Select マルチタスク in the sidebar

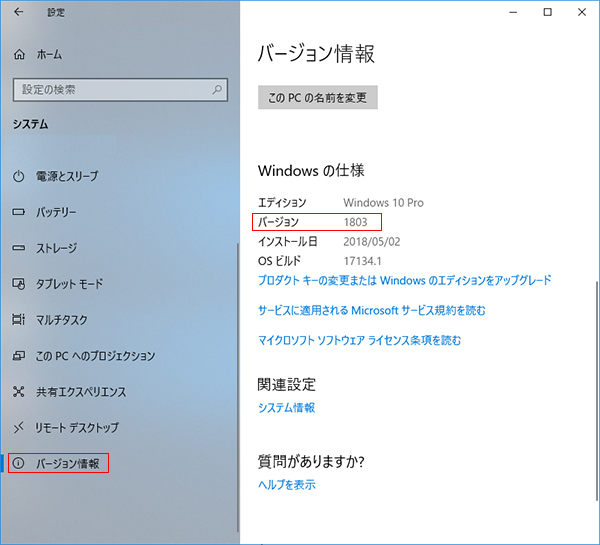62,320
